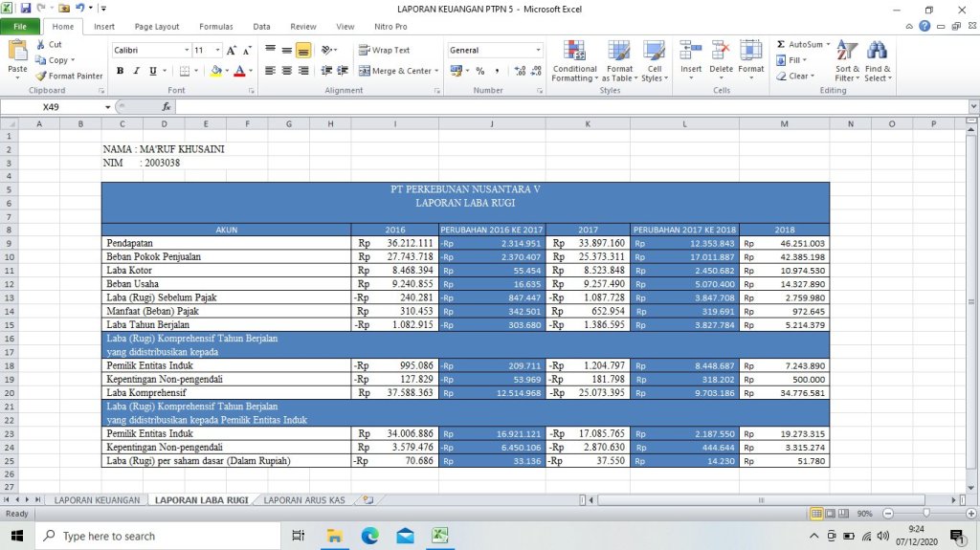Click the Sort & Filter icon
The width and height of the screenshot is (980, 550).
[847, 51]
